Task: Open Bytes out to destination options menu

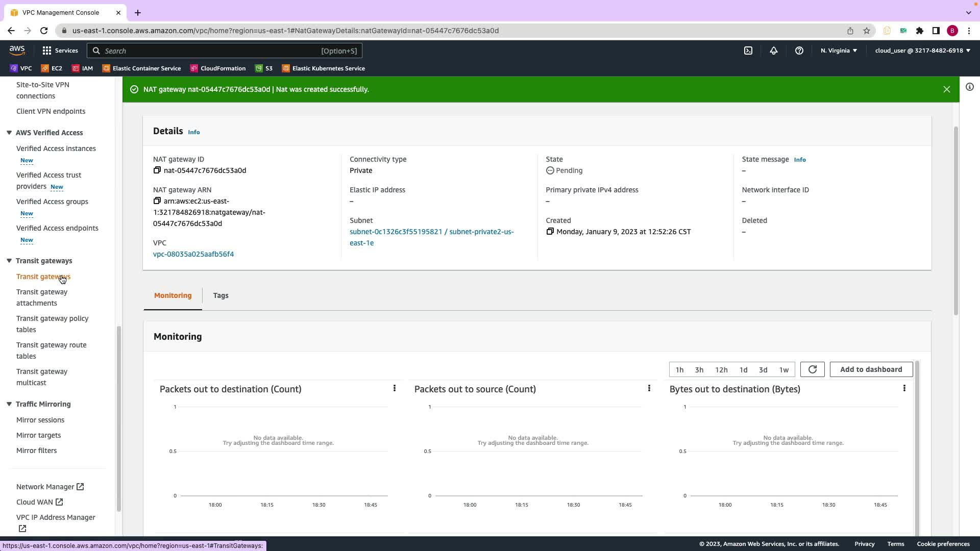Action: [x=904, y=389]
